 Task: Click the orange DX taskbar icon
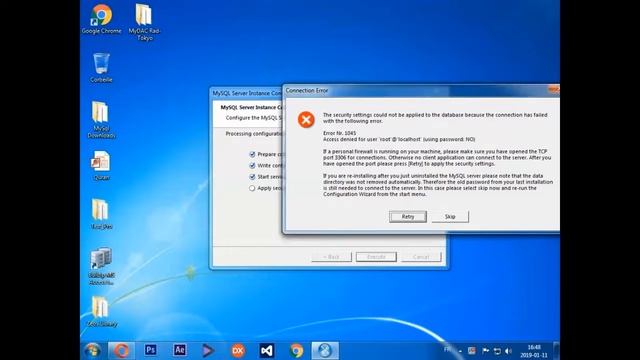pyautogui.click(x=238, y=350)
